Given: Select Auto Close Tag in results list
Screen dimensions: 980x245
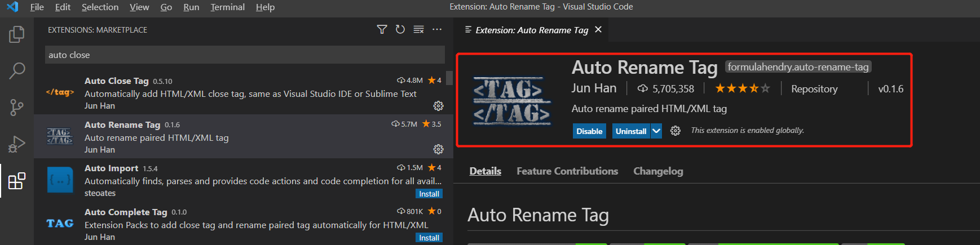Looking at the screenshot, I should click(x=244, y=93).
